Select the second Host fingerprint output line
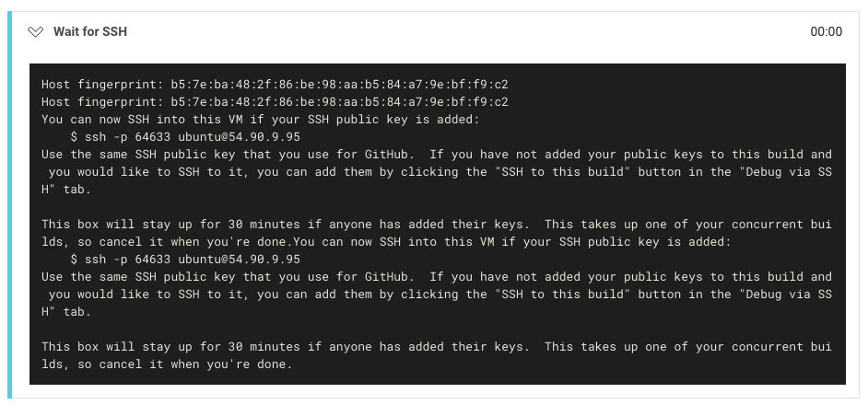The height and width of the screenshot is (416, 868). click(275, 102)
